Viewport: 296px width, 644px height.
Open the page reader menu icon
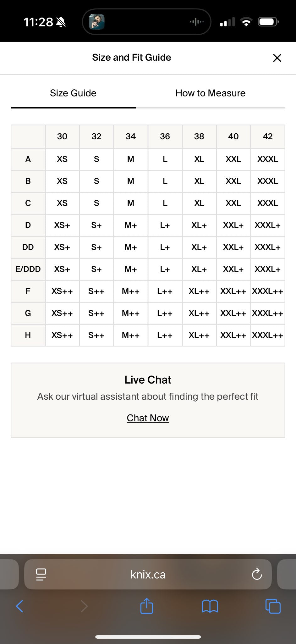[41, 574]
